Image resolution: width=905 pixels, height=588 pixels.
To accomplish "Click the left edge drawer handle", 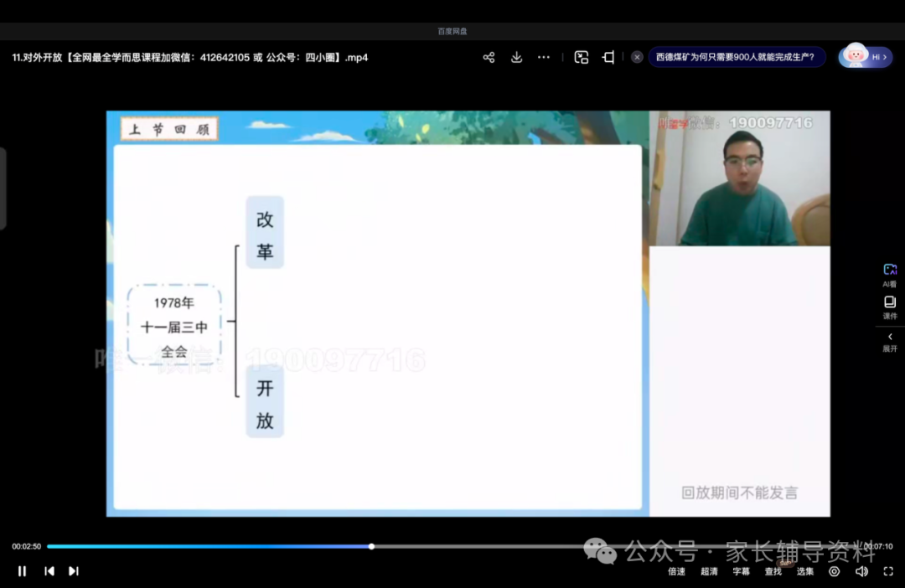I will [3, 188].
